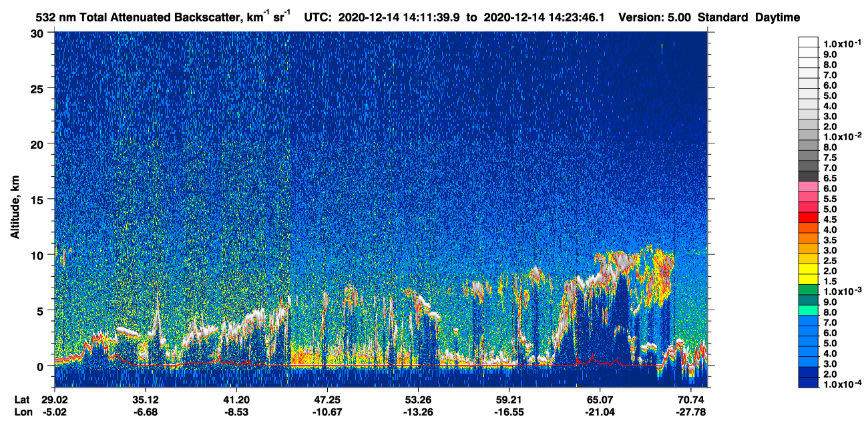Screen dimensions: 868x445
Task: Click the pink swatch beside the 5.5 label
Action: point(808,197)
